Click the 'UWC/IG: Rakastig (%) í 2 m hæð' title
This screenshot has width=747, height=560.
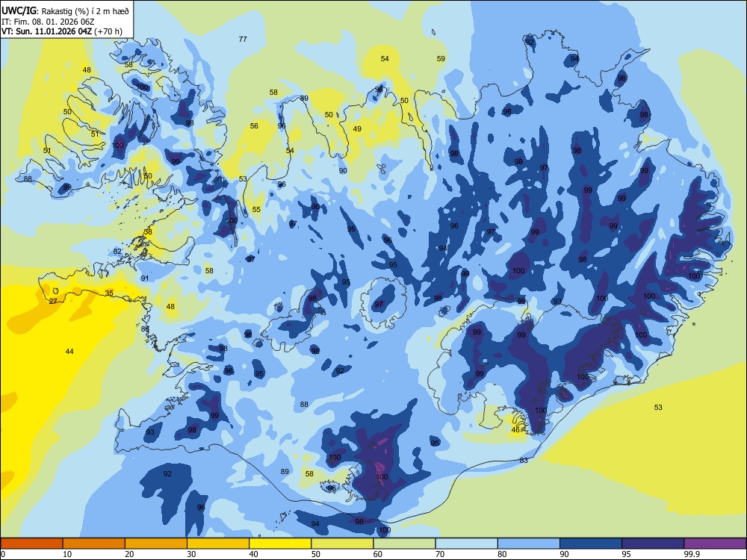[65, 10]
